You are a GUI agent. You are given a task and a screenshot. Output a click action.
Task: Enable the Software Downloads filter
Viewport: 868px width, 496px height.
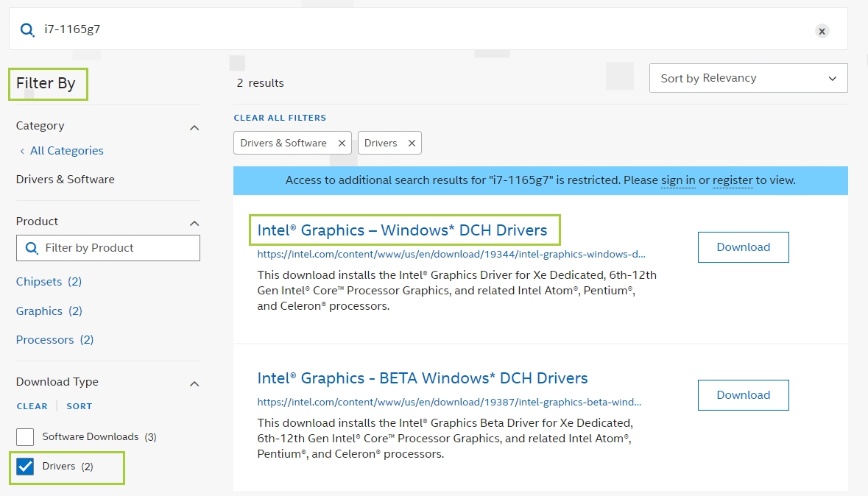pyautogui.click(x=24, y=436)
